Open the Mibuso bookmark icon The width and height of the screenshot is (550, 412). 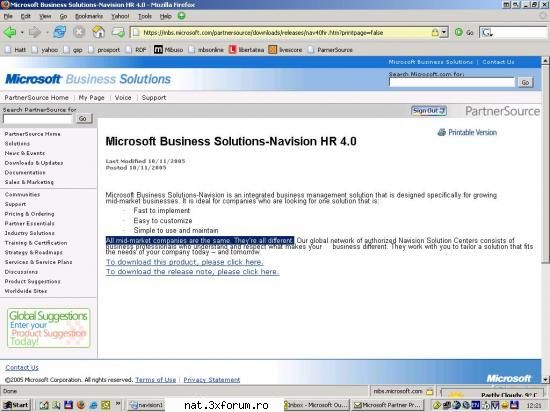[x=158, y=50]
